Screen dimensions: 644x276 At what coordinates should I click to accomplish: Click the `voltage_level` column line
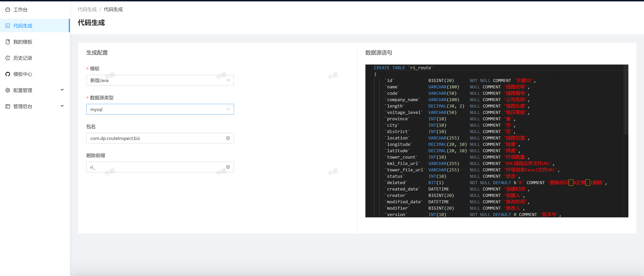[457, 112]
